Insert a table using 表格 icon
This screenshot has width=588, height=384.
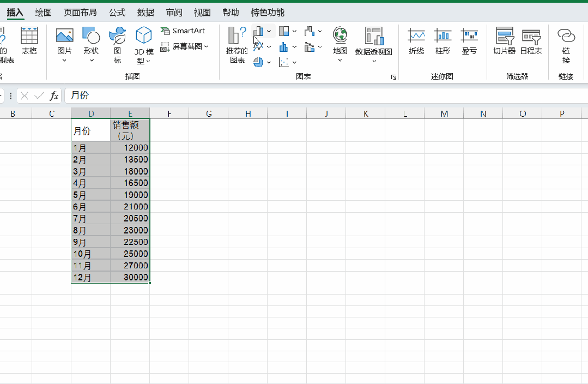(x=29, y=40)
